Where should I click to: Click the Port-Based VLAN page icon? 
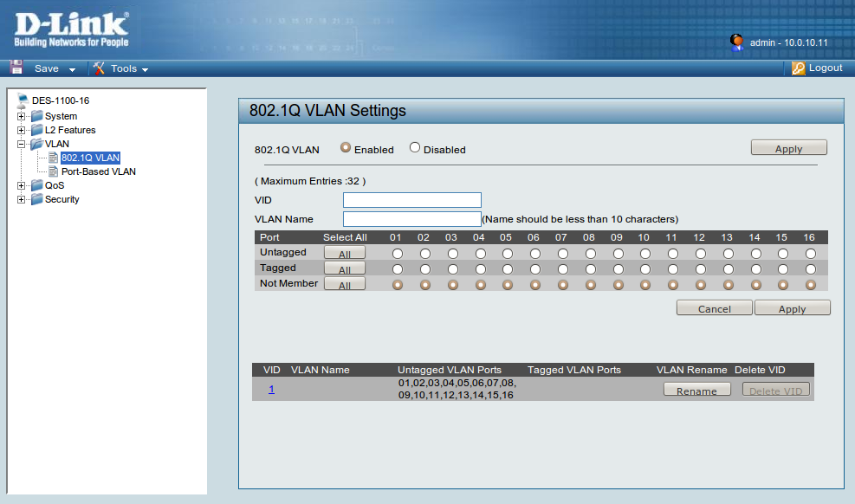pyautogui.click(x=53, y=171)
